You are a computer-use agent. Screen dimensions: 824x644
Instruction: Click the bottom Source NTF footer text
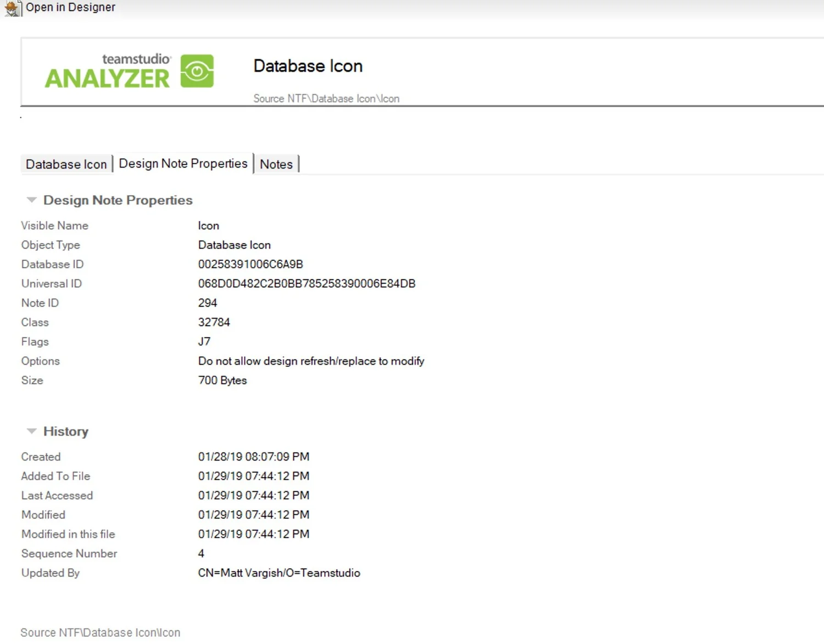[x=100, y=632]
